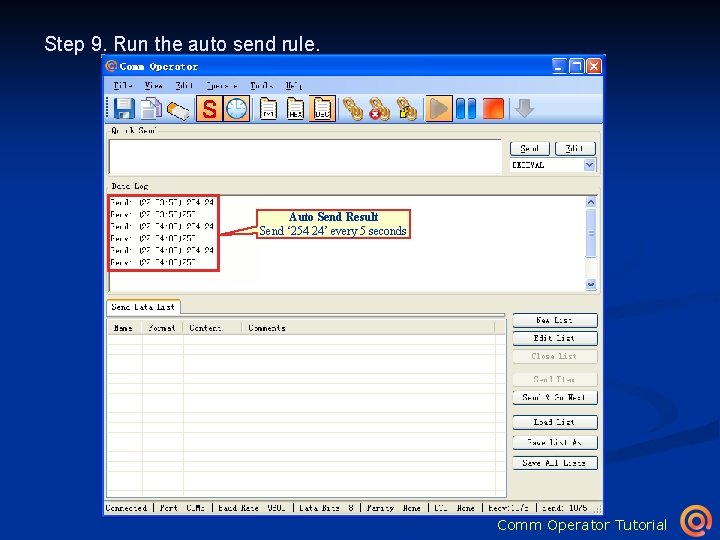
Task: Click the Send: 1075 status counter
Action: click(x=565, y=508)
